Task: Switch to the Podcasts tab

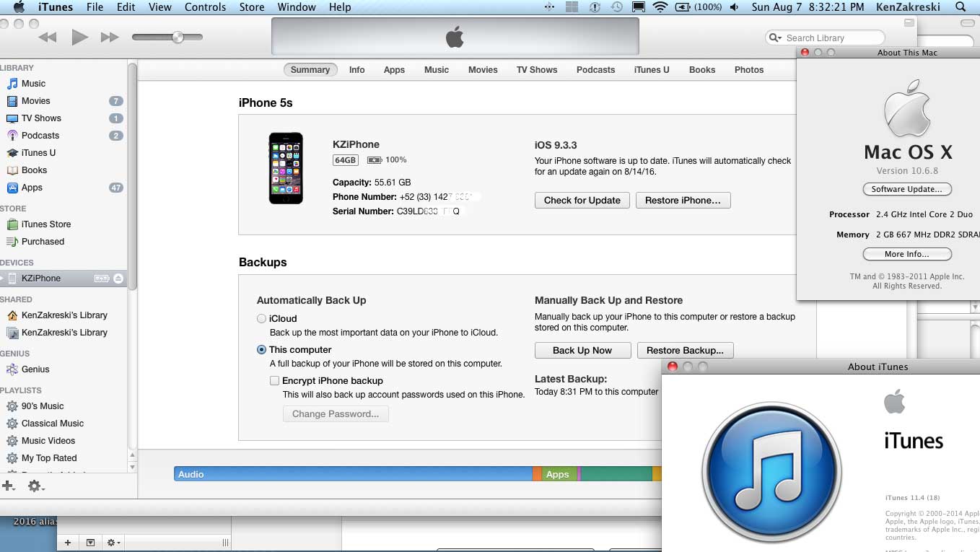Action: 596,70
